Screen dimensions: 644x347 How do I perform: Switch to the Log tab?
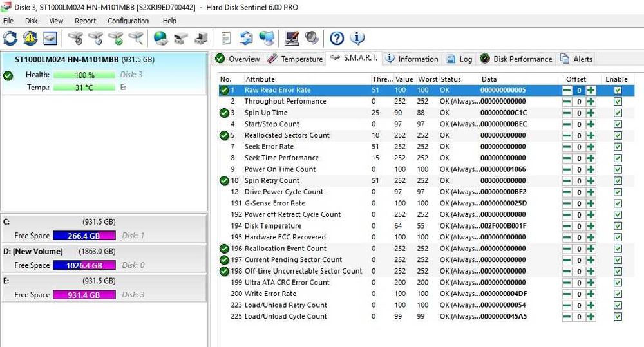(x=459, y=59)
